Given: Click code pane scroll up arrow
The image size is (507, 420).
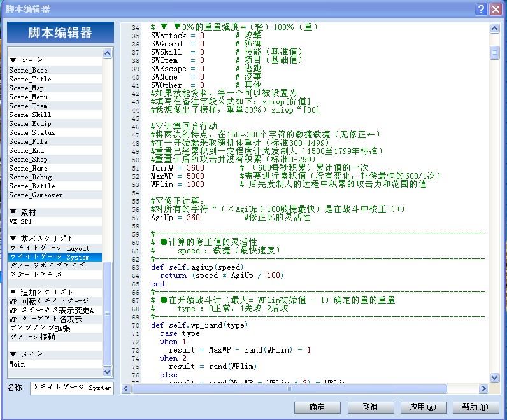Looking at the screenshot, I should [x=494, y=29].
